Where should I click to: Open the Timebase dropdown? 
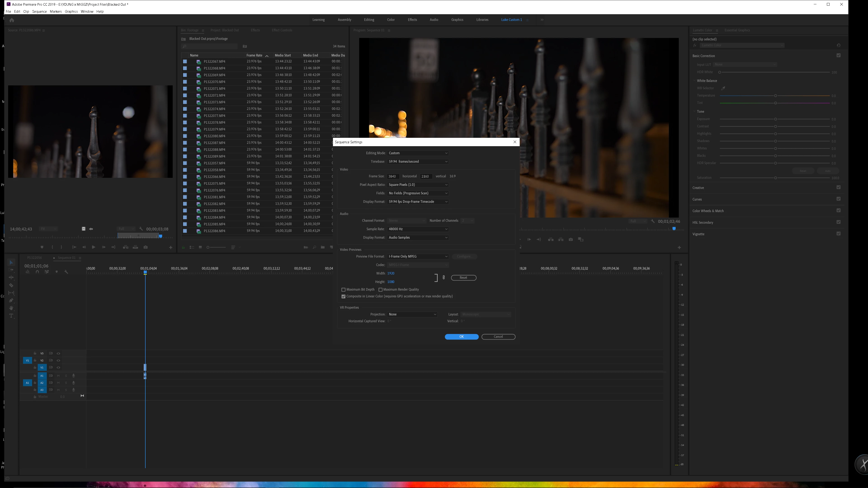(x=418, y=162)
